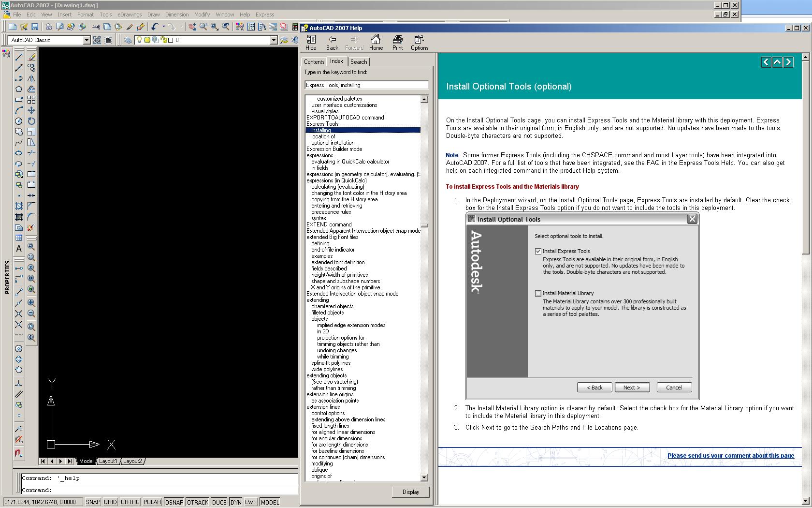Open the Dimension menu

pyautogui.click(x=177, y=15)
